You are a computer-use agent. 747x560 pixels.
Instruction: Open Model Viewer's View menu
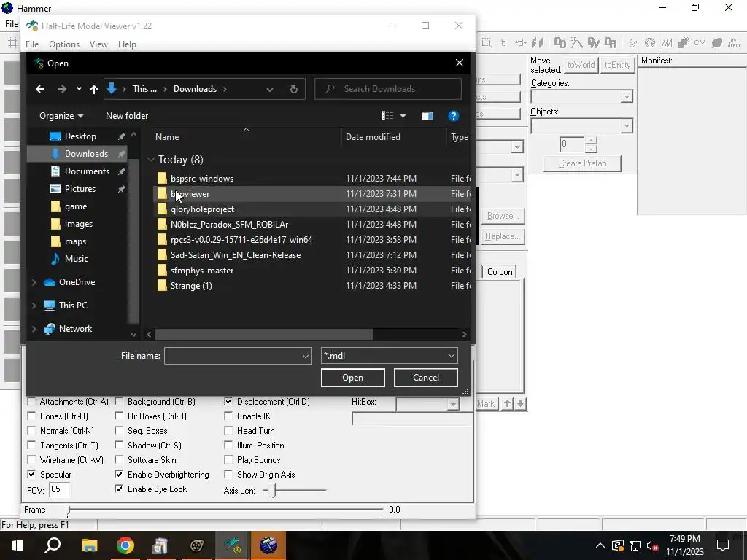point(98,44)
